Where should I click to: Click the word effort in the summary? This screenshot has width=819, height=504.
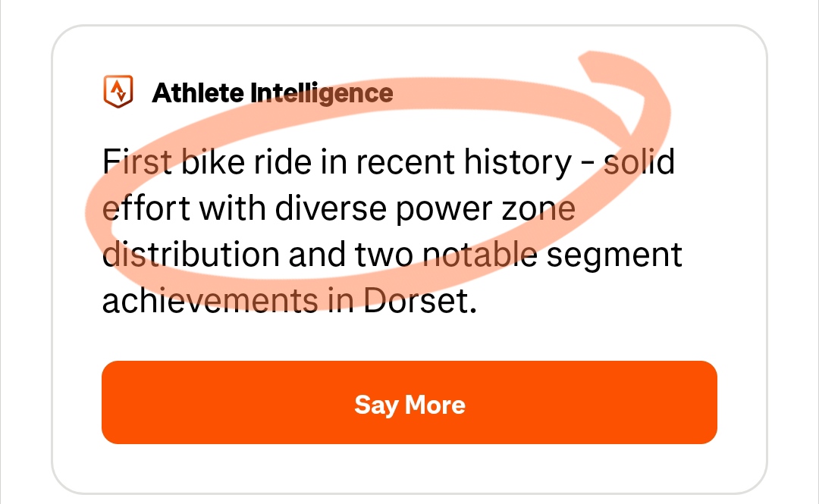[146, 209]
